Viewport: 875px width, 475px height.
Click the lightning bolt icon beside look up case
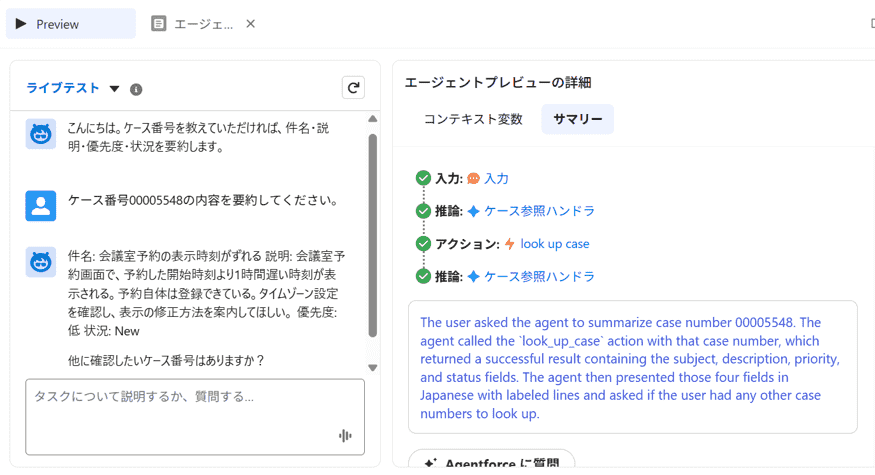pos(509,244)
